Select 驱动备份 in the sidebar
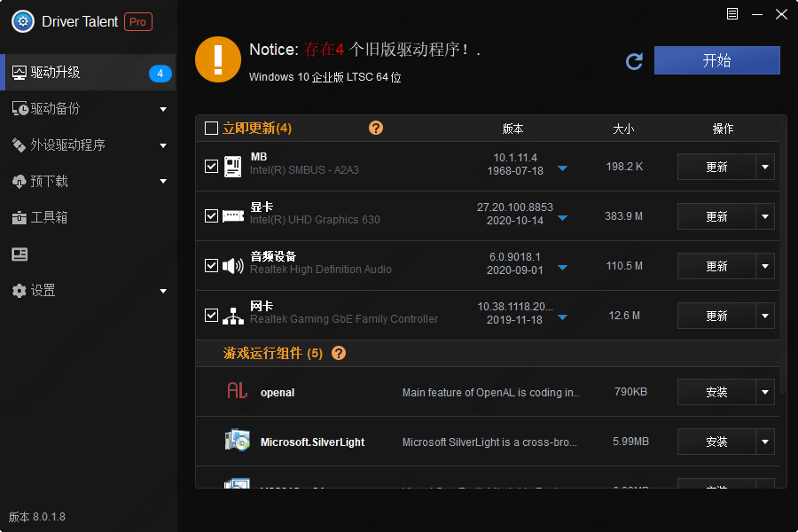Screen dimensions: 798x532 88,108
